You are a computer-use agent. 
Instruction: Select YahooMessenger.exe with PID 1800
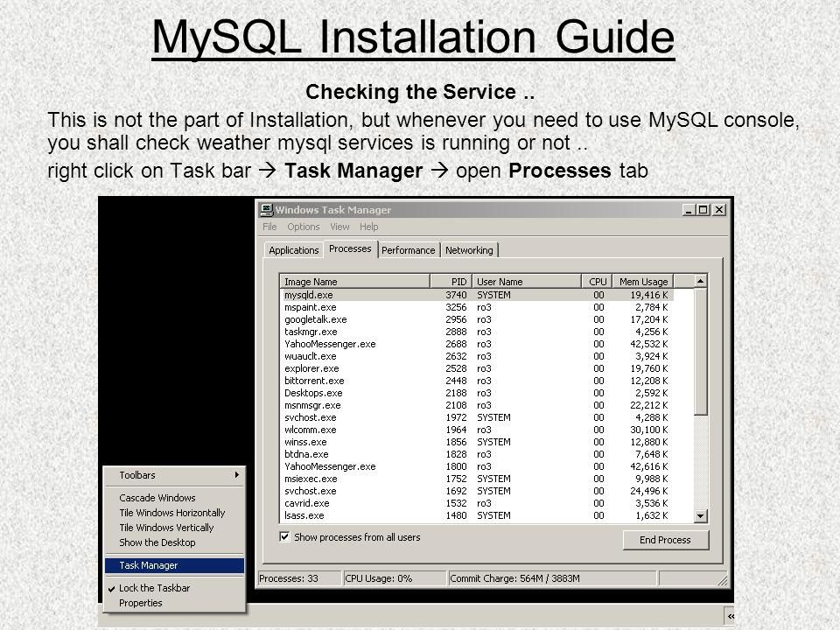pyautogui.click(x=477, y=466)
